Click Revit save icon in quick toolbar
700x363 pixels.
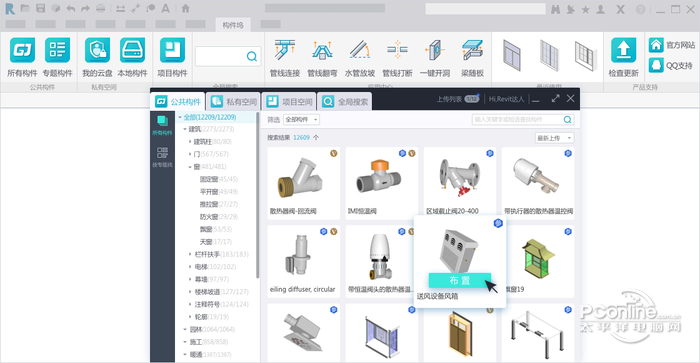41,8
